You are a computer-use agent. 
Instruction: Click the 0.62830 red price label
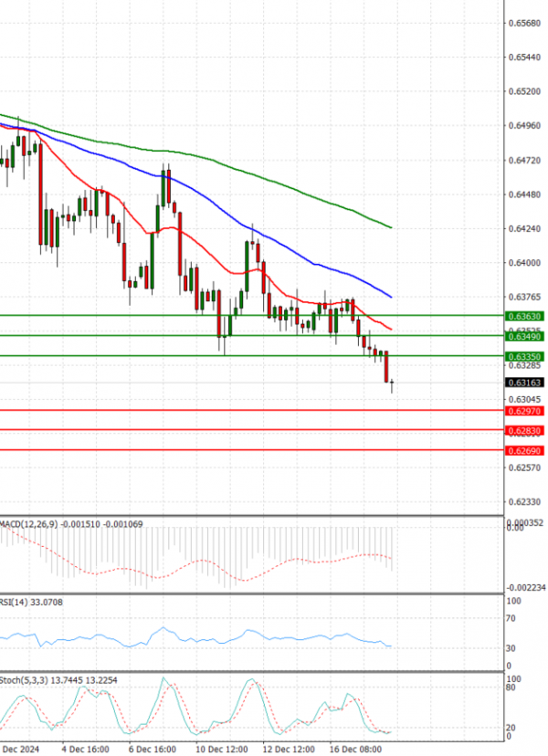524,431
